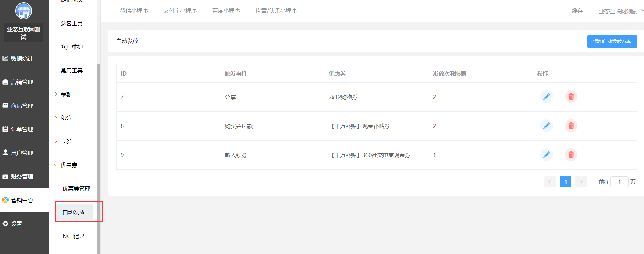This screenshot has width=644, height=254.
Task: Click the 缓存 link
Action: (577, 11)
